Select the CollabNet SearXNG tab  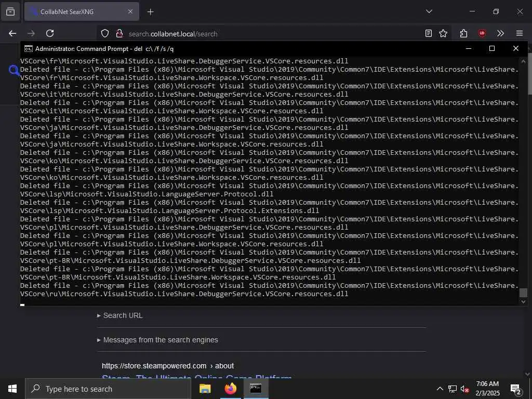[x=82, y=11]
